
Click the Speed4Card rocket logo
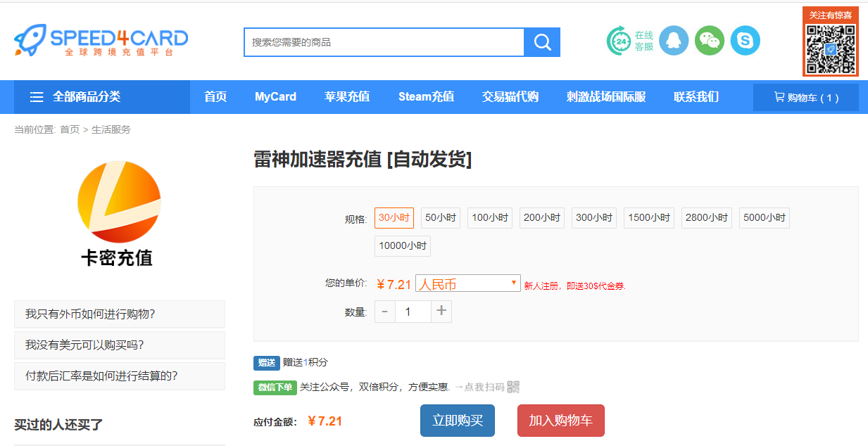click(101, 41)
